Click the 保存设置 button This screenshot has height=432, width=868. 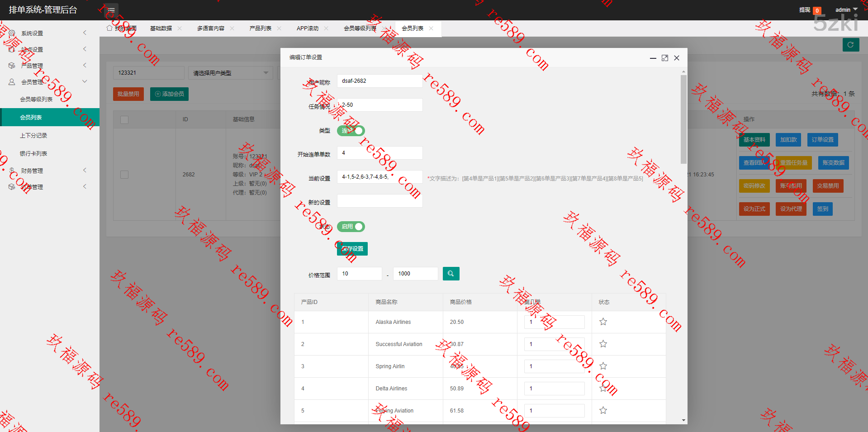(x=352, y=249)
